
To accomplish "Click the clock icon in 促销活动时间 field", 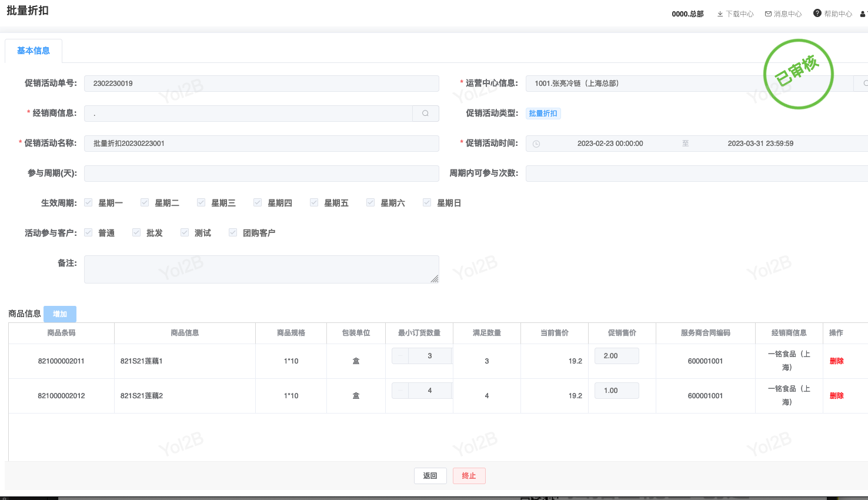I will point(536,144).
